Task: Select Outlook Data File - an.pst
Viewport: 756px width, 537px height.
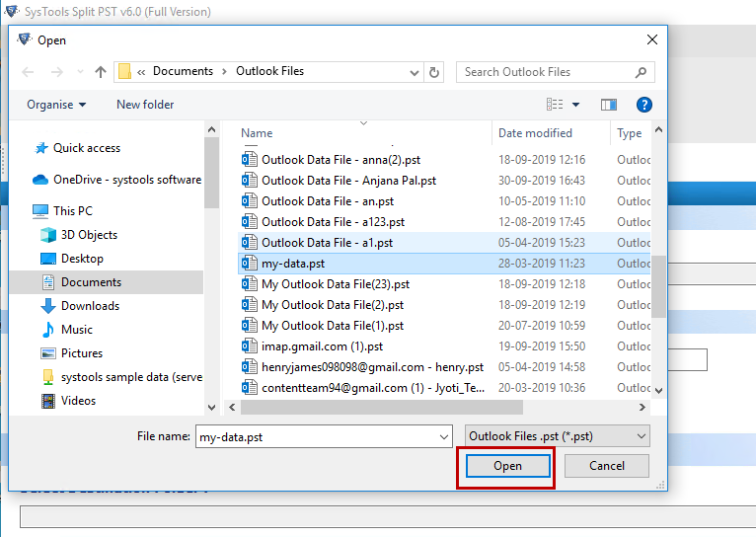Action: click(x=328, y=201)
